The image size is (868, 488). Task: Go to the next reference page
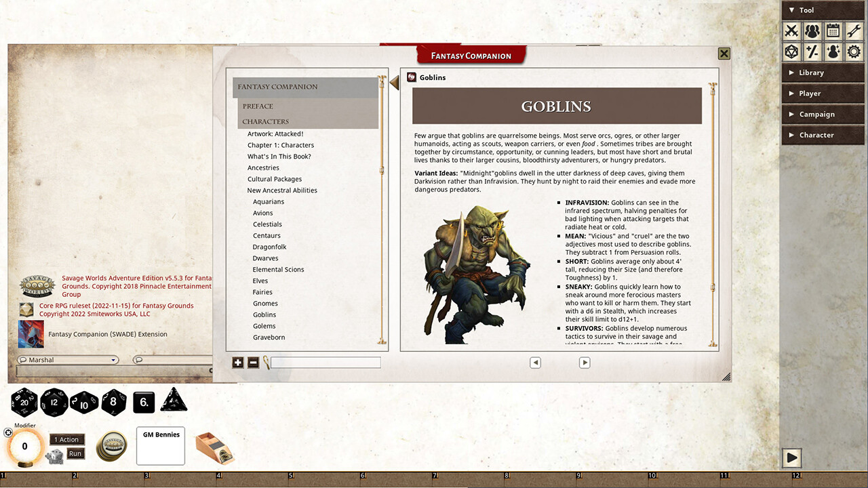(585, 363)
